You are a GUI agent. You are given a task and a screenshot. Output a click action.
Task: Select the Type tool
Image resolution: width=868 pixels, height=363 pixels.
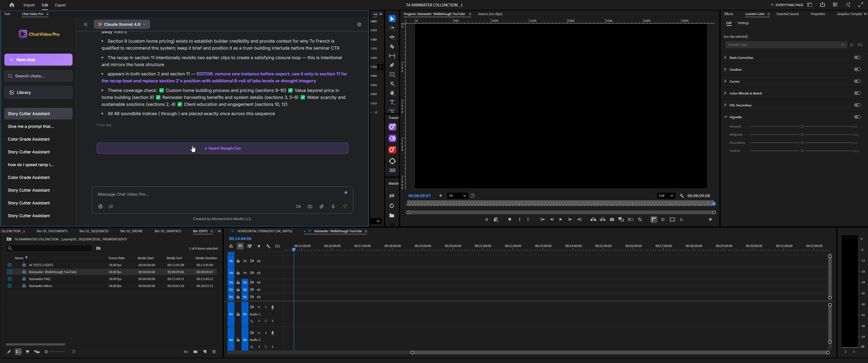392,102
